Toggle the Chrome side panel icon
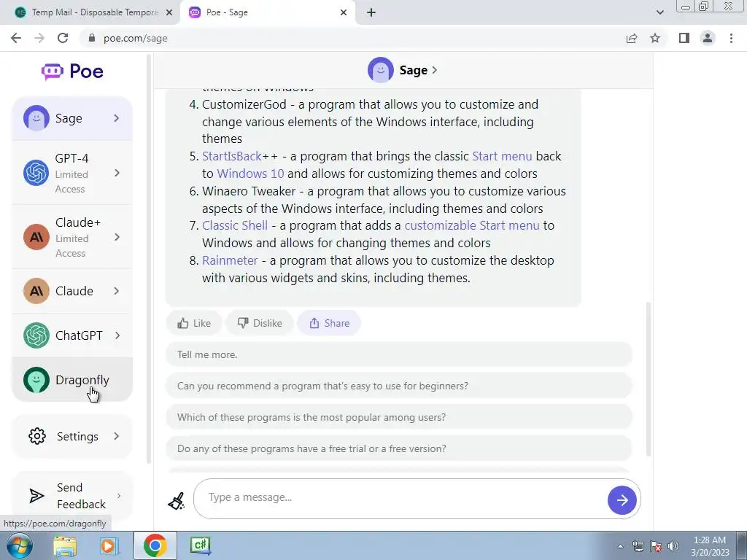 [x=684, y=38]
